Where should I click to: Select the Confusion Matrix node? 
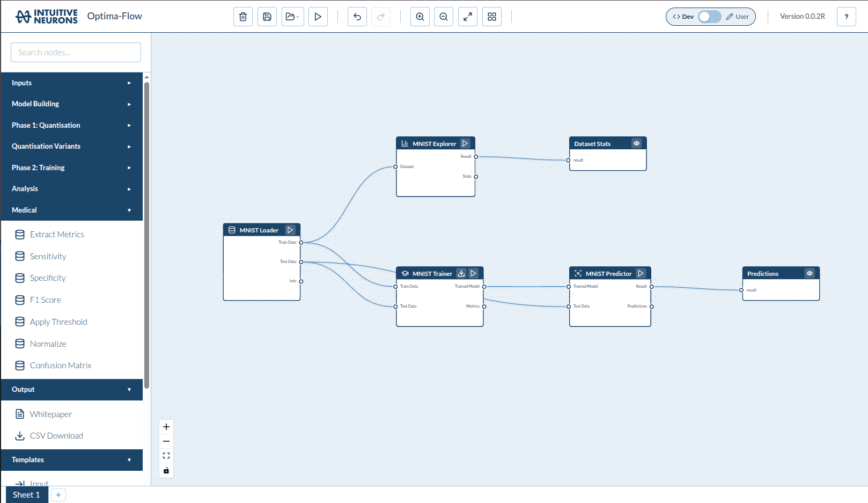pyautogui.click(x=72, y=366)
